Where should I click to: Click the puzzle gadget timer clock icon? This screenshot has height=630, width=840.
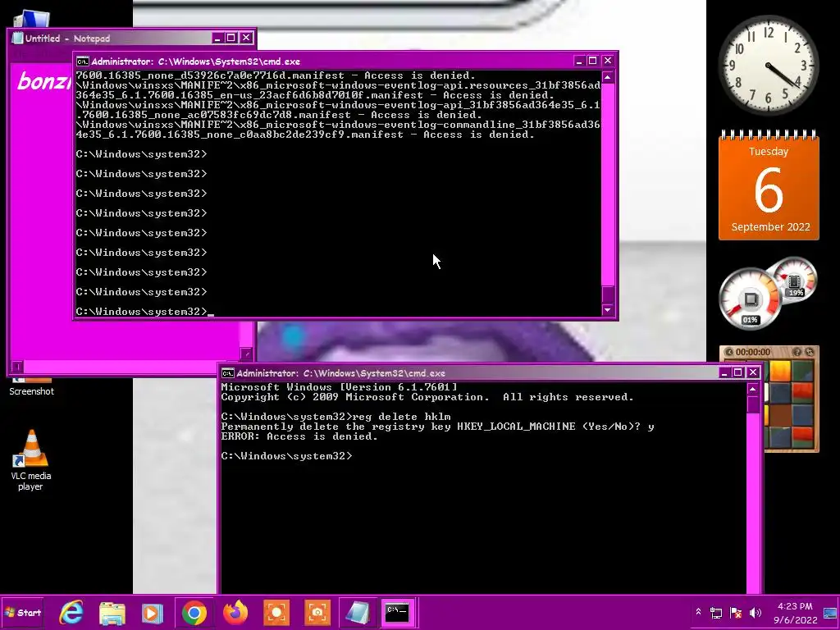click(x=728, y=352)
